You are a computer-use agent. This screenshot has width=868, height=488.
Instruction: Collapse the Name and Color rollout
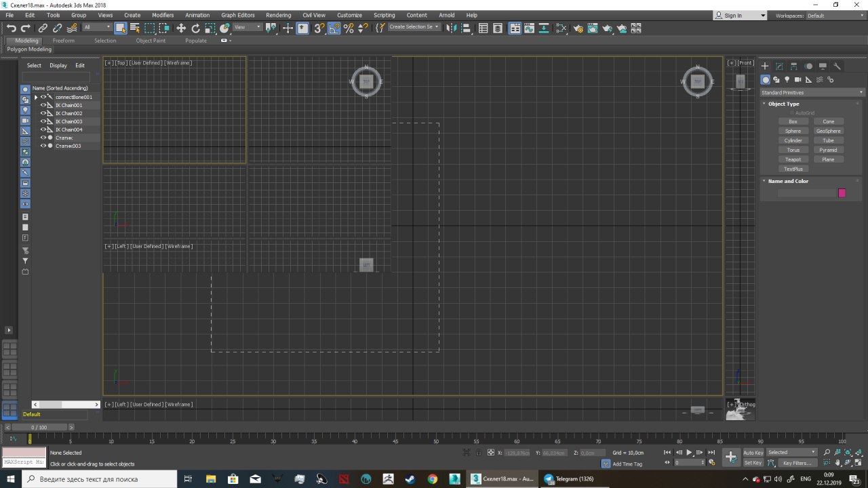pos(788,181)
